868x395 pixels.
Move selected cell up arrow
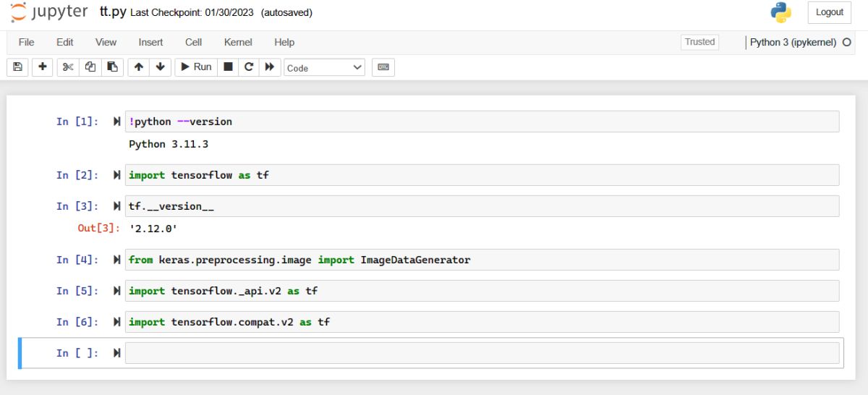click(x=139, y=67)
